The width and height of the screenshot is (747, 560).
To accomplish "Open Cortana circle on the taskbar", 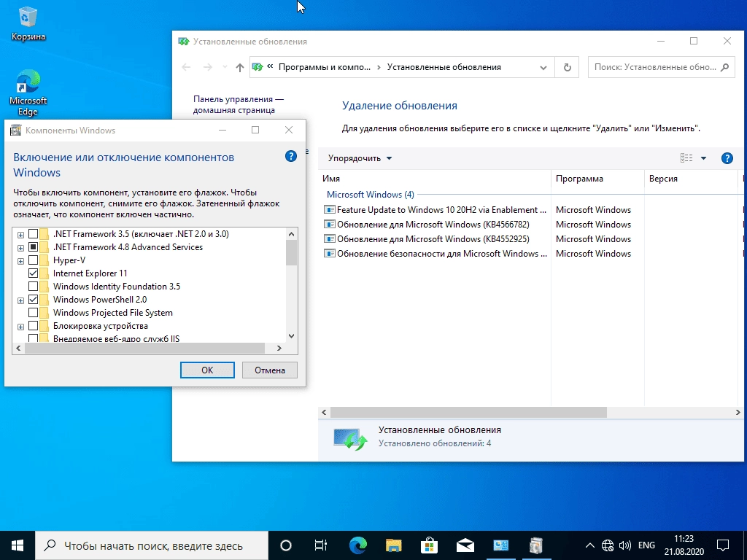I will (x=286, y=545).
